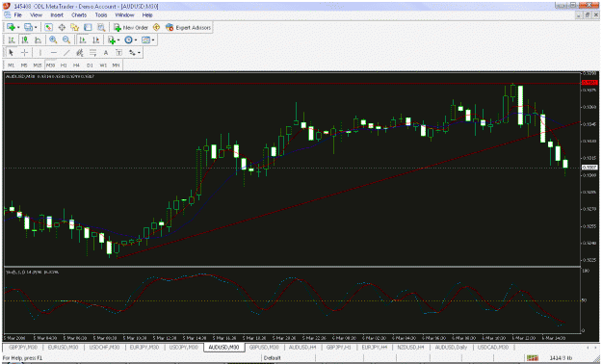Toggle the Data Window crosshair-target icon
The image size is (602, 364).
click(62, 27)
